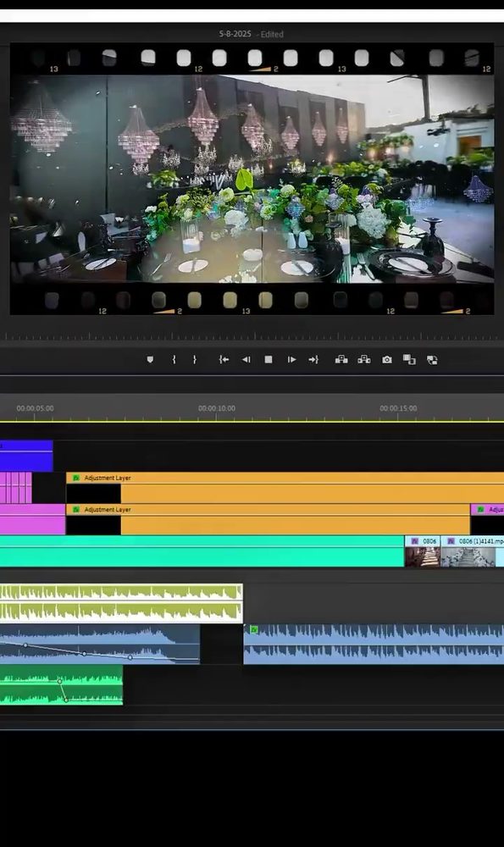Viewport: 504px width, 847px height.
Task: Click the fx badge on the blue audio clip
Action: tap(253, 629)
